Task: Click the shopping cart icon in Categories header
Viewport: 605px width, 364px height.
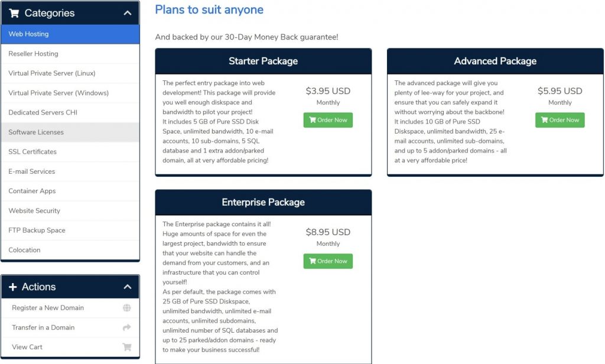Action: click(x=14, y=13)
